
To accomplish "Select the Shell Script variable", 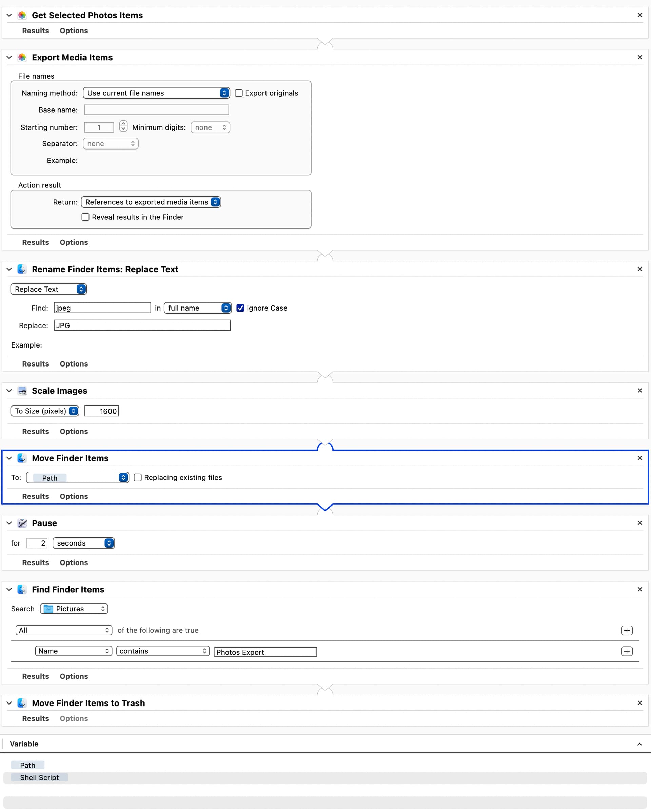I will click(x=40, y=778).
